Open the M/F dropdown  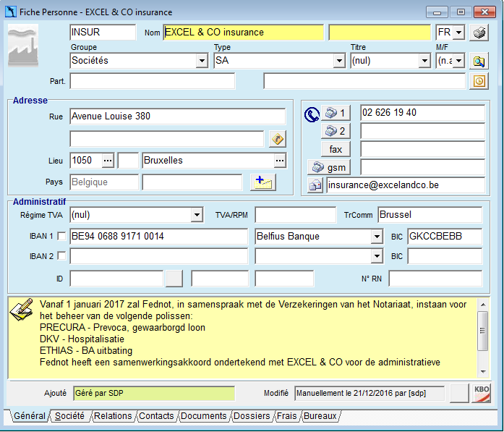tap(458, 61)
